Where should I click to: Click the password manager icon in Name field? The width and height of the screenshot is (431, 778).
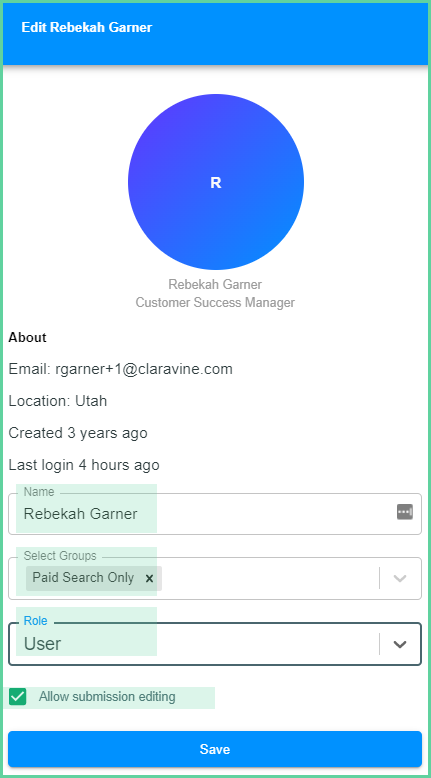405,512
